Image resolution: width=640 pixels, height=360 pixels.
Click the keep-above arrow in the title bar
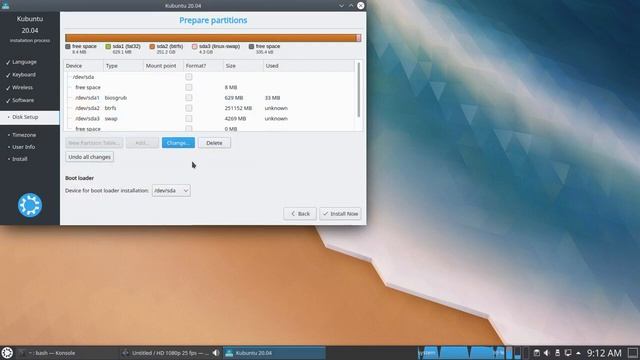[x=351, y=6]
